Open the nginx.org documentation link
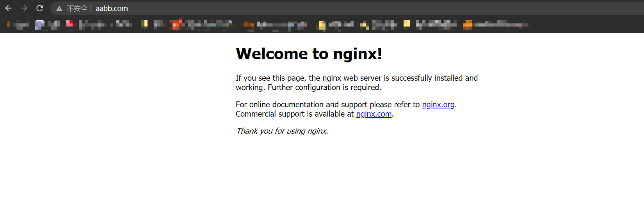644x204 pixels. [x=438, y=105]
